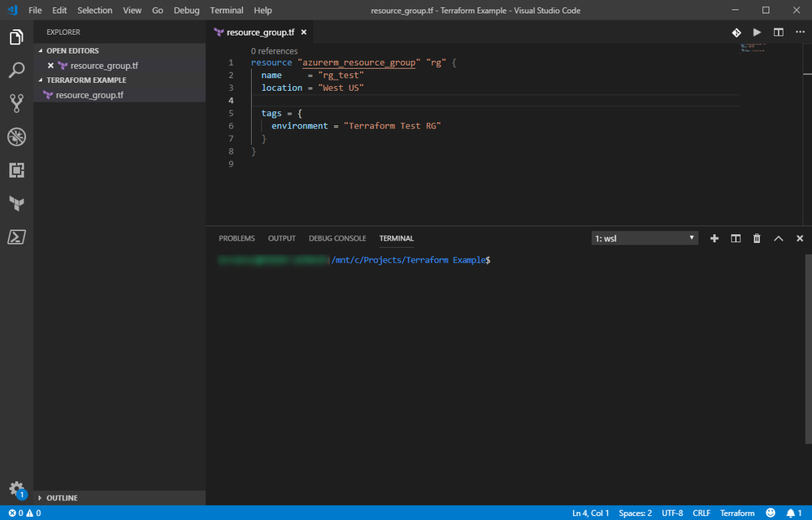The width and height of the screenshot is (812, 520).
Task: Click the Manage gear icon
Action: [16, 488]
